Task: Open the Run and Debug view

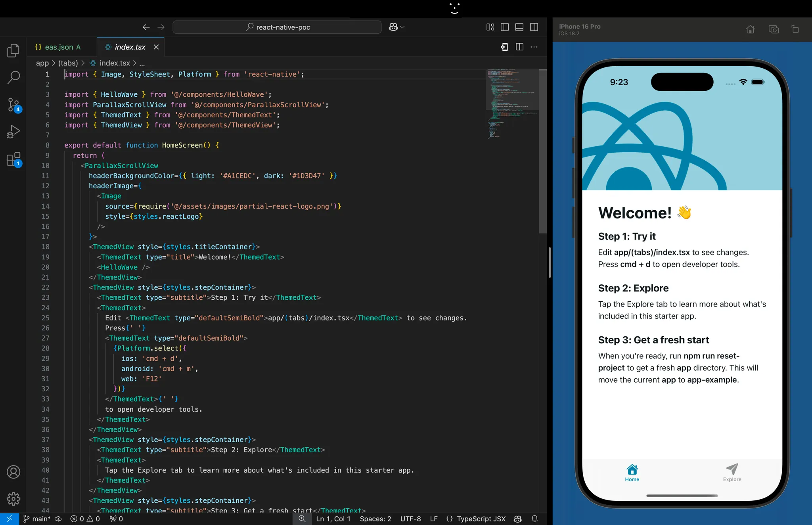Action: click(13, 132)
